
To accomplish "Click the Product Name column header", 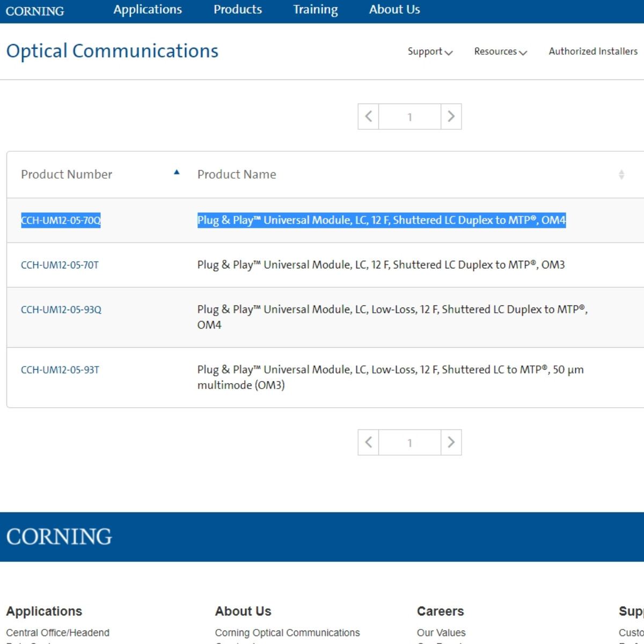I will [x=237, y=174].
